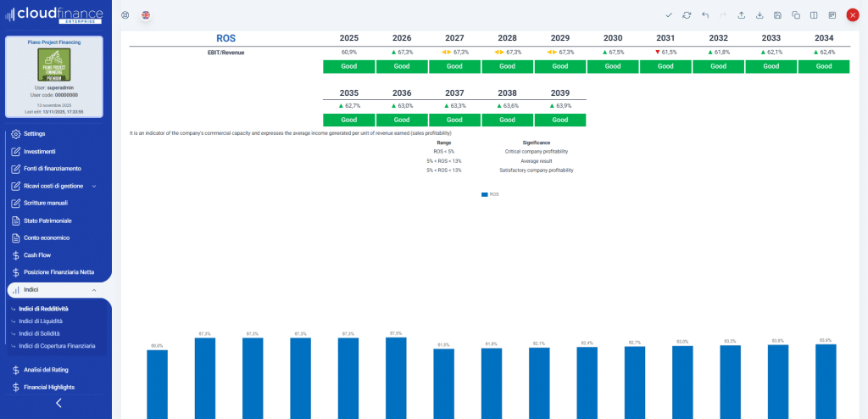Image resolution: width=868 pixels, height=419 pixels.
Task: Open the UK flag language selector
Action: (x=146, y=15)
